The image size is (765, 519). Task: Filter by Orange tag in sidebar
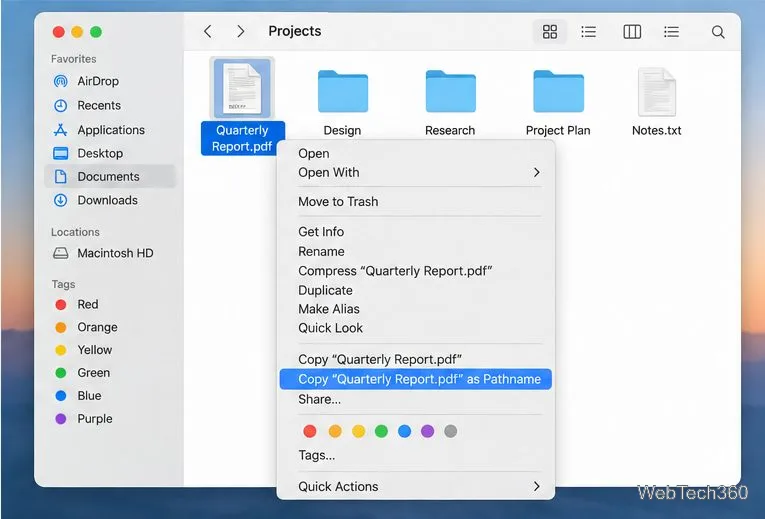click(86, 327)
